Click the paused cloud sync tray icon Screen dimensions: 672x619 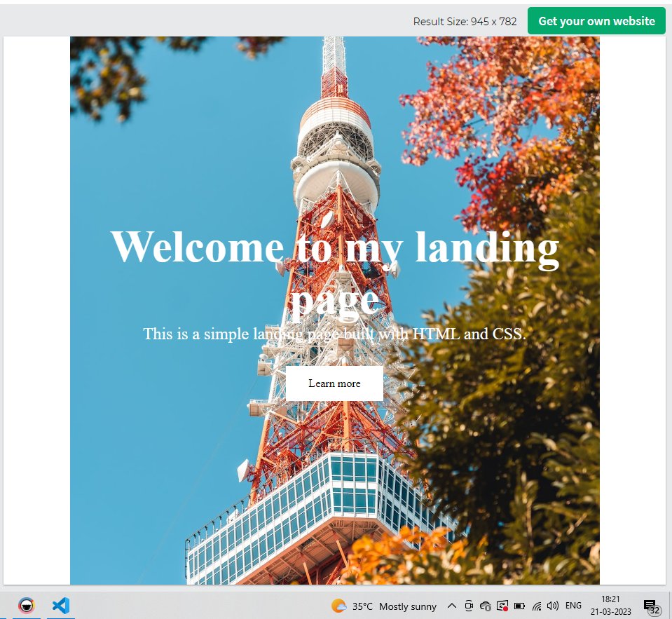tap(485, 606)
